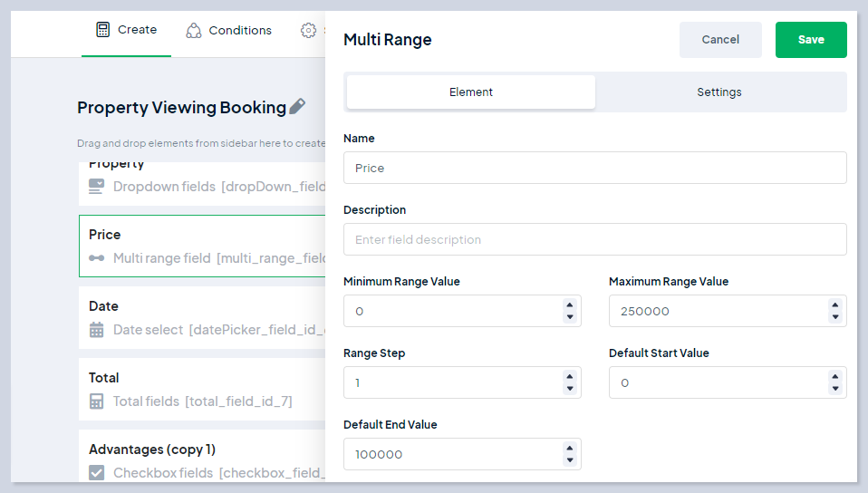Increase the Minimum Range Value with up arrow
Screen dimensions: 868x493
pyautogui.click(x=569, y=305)
